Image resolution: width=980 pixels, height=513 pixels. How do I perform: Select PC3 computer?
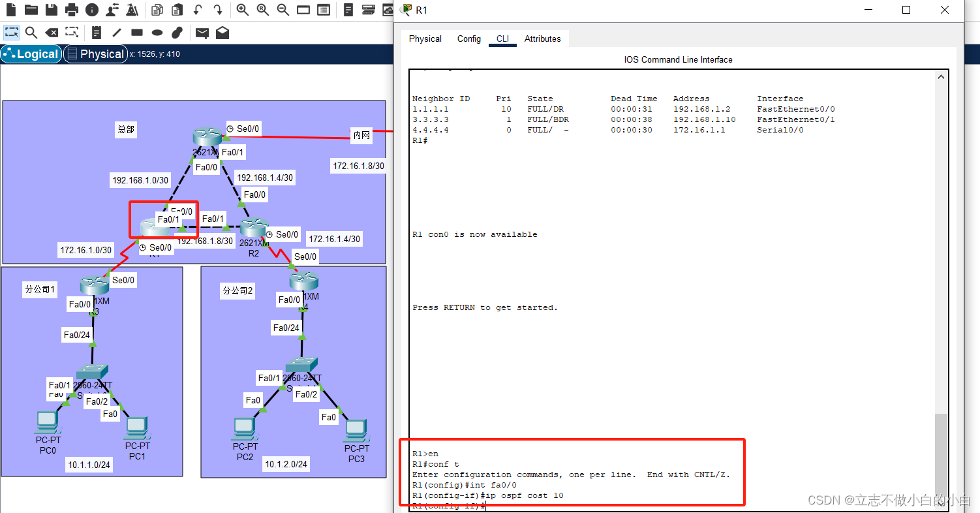[x=356, y=431]
